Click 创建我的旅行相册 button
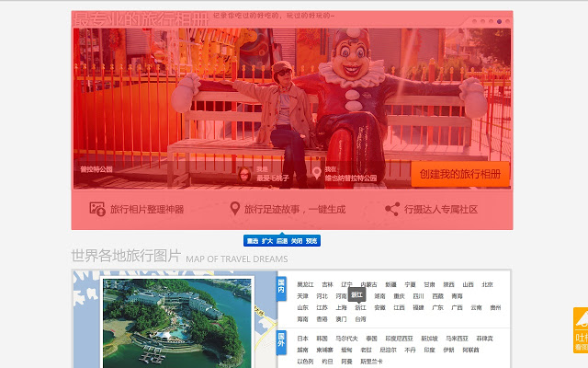The height and width of the screenshot is (368, 588). pyautogui.click(x=460, y=174)
